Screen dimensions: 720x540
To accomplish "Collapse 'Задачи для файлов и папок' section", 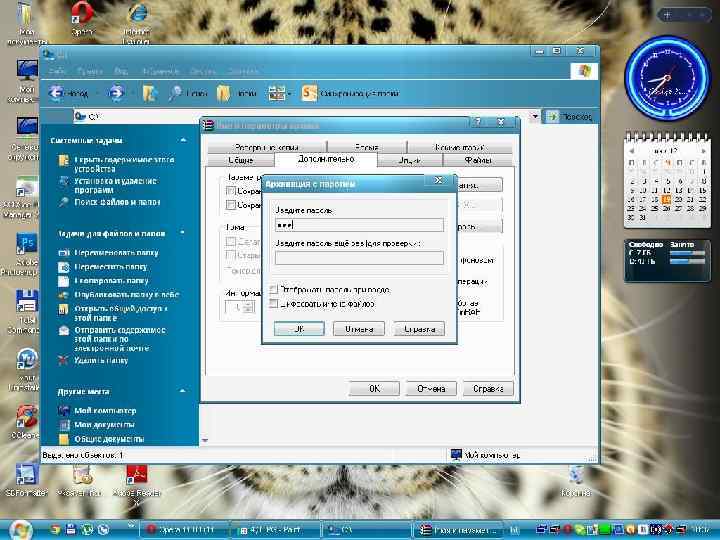I will pyautogui.click(x=183, y=233).
